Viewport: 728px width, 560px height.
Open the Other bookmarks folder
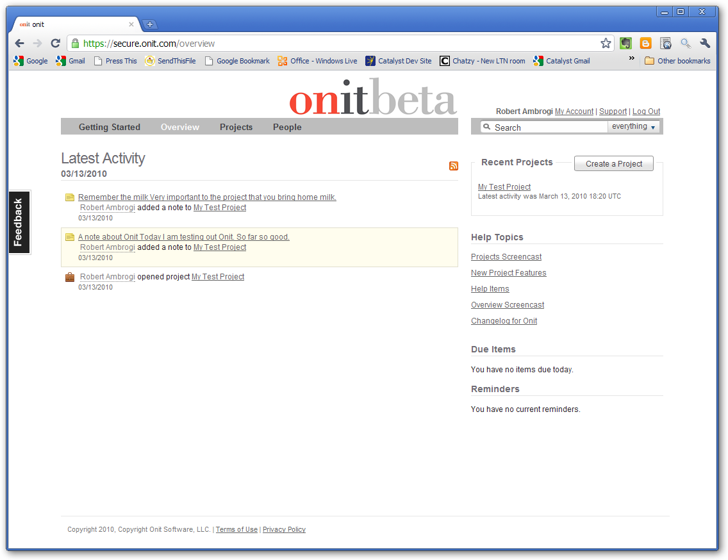coord(678,61)
